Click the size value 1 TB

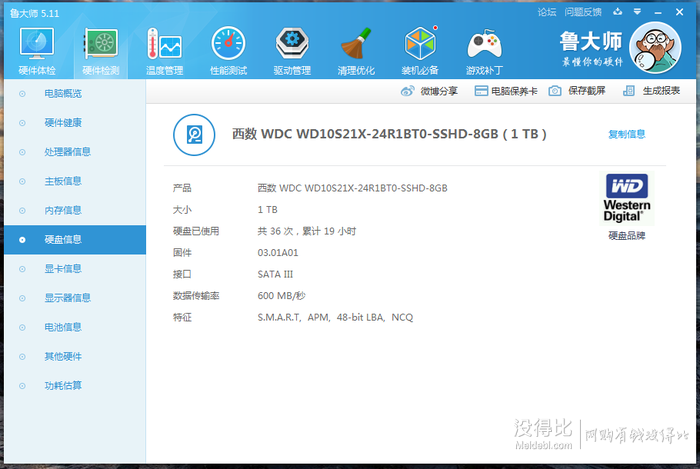click(267, 210)
